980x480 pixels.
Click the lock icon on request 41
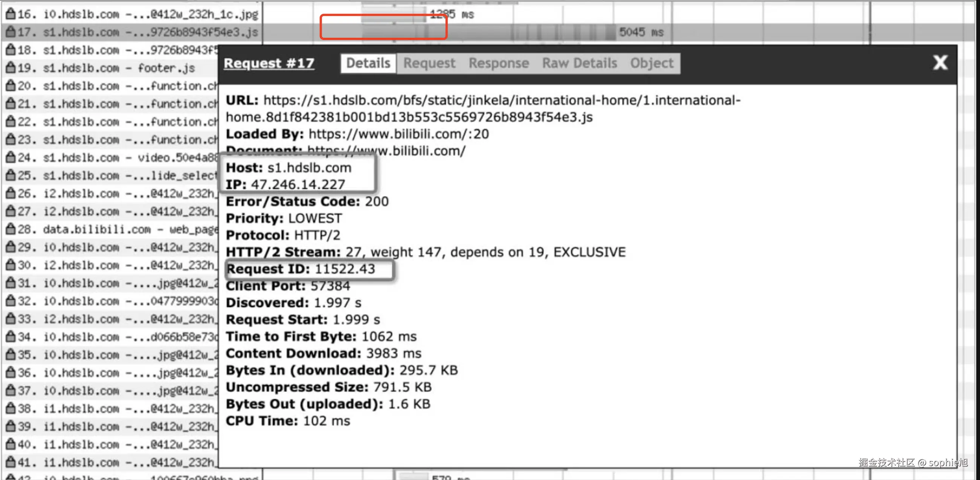(11, 462)
